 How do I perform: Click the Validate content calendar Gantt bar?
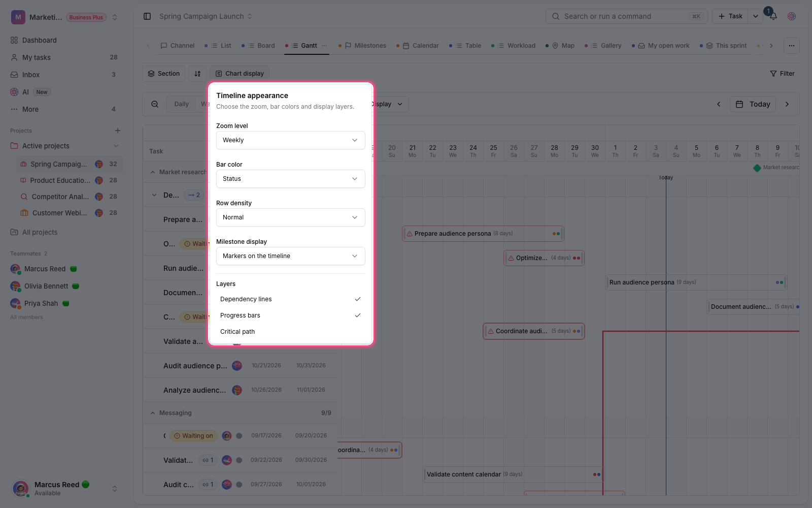point(513,474)
